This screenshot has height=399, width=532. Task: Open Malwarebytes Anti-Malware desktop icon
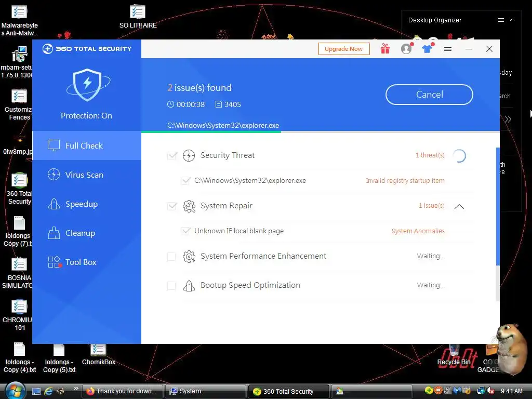click(19, 20)
